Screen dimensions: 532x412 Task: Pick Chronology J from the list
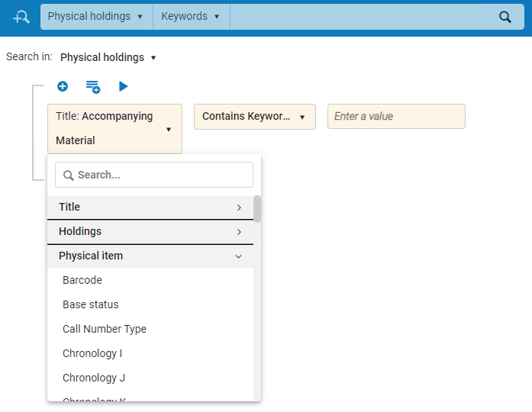(93, 378)
